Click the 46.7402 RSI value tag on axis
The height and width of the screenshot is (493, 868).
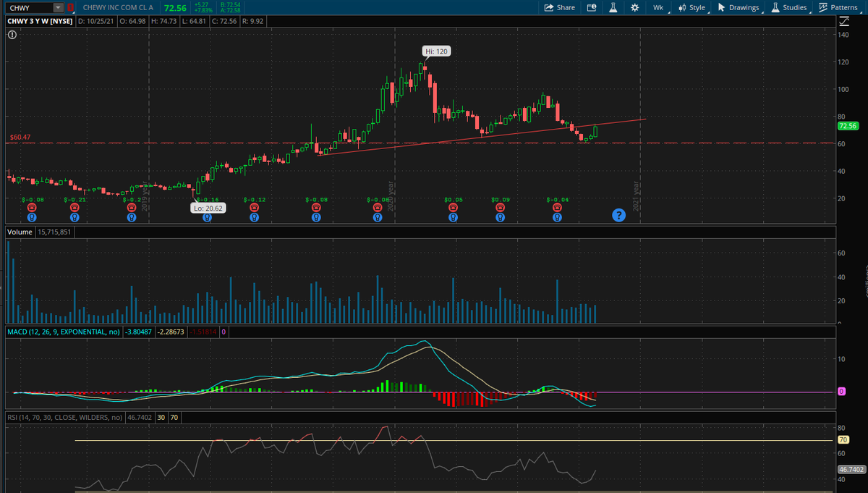coord(850,469)
